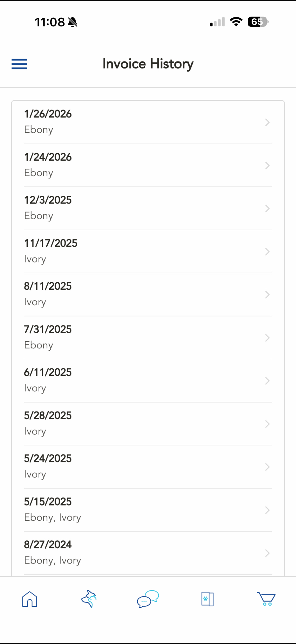
Task: Open the 8/27/2024 Ebony, Ivory invoice
Action: click(148, 553)
